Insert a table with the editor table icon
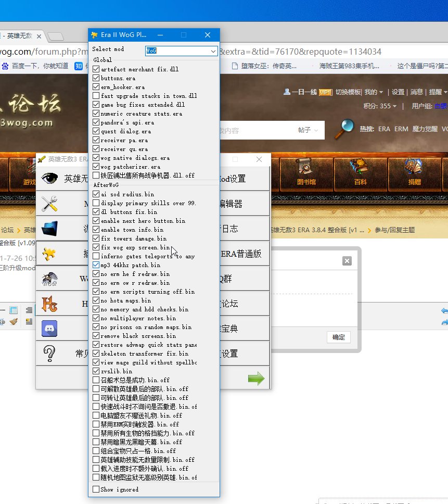This screenshot has width=448, height=504. tap(14, 310)
